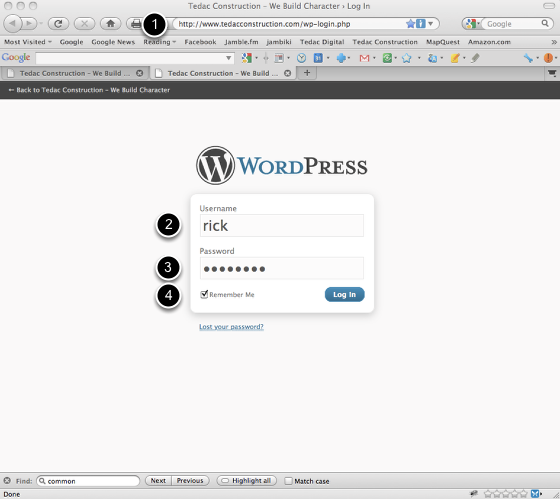Click the blue info icon in URL bar
560x499 pixels.
[x=421, y=24]
